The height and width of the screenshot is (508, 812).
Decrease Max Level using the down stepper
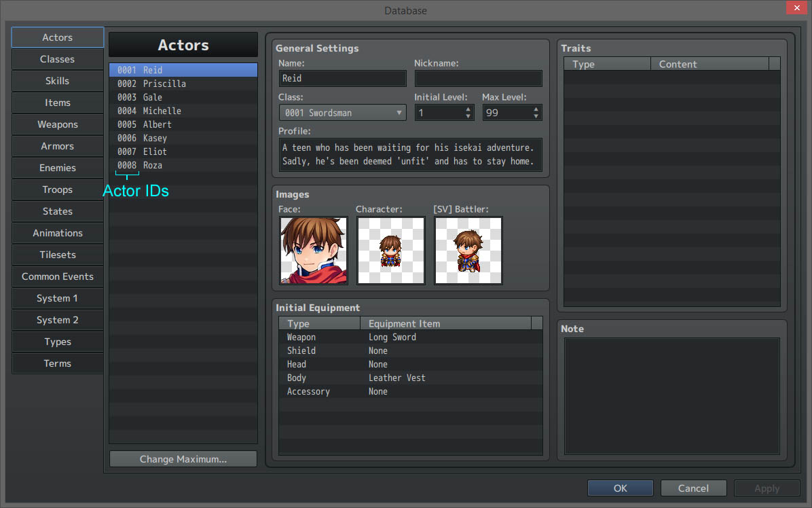tap(536, 115)
